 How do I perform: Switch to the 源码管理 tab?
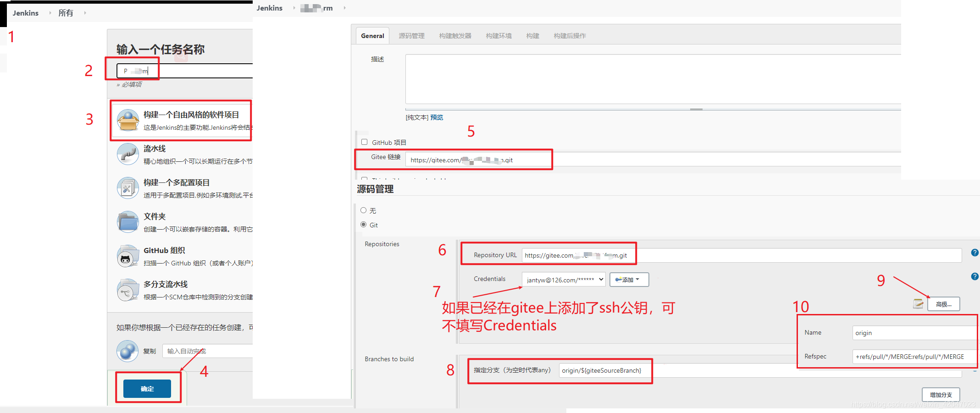[411, 36]
